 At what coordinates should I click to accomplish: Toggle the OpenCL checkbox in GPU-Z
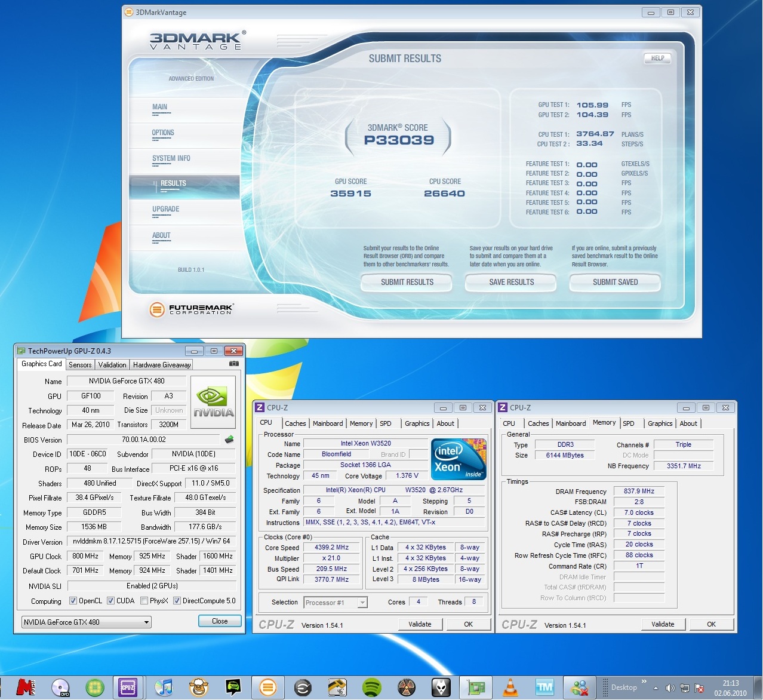(x=73, y=601)
